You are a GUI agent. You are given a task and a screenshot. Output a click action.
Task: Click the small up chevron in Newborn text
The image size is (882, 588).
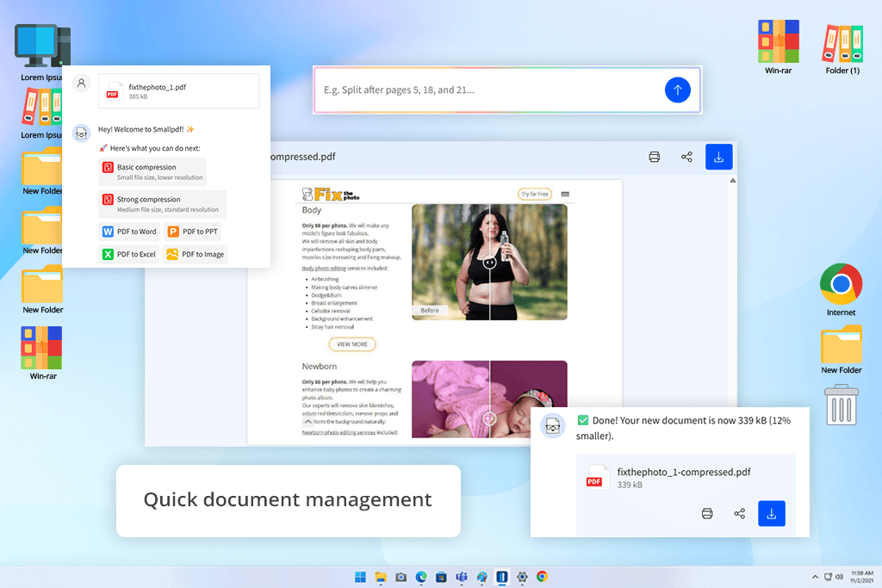307,421
